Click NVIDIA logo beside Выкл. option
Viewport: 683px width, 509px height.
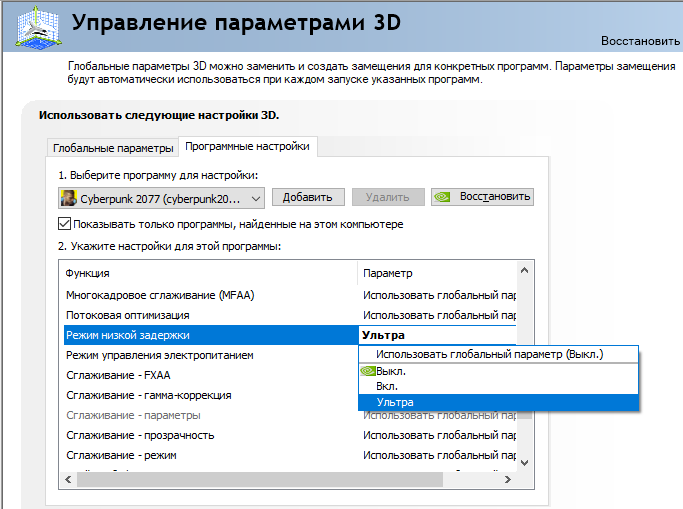click(x=368, y=371)
